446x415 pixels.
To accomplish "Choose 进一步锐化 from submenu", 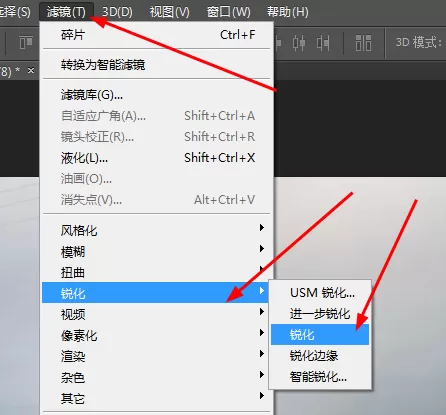I will point(320,313).
